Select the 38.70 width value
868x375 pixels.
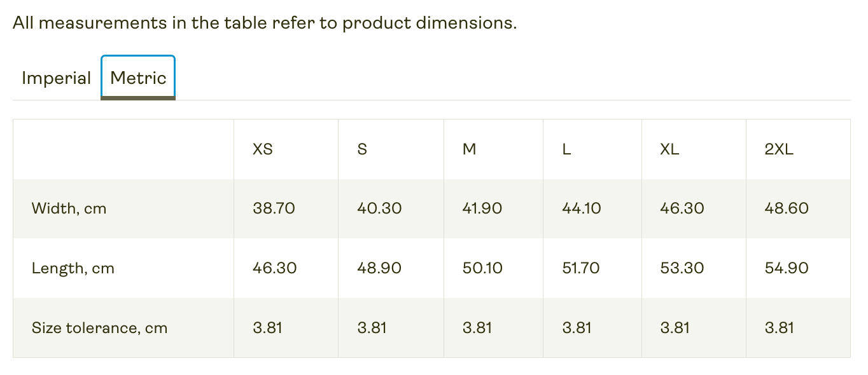click(x=274, y=208)
